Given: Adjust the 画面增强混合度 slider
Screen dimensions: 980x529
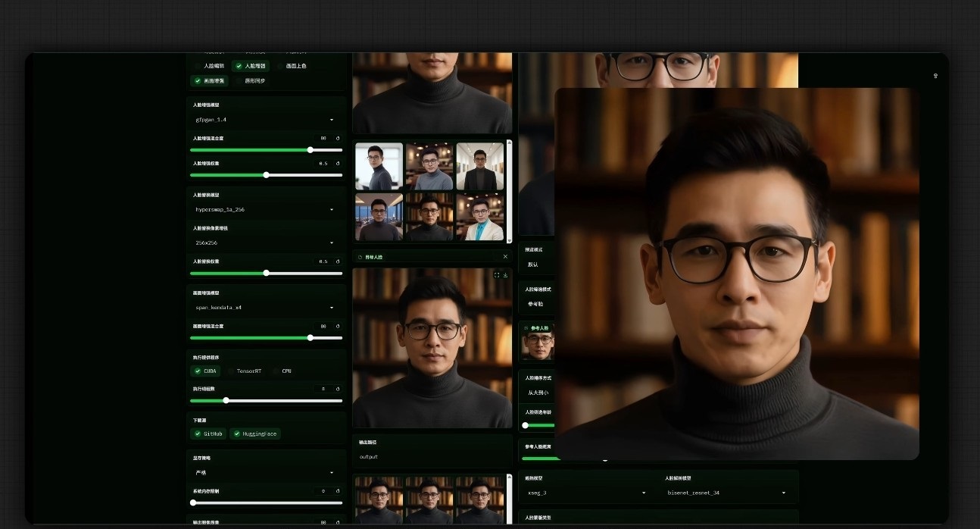Looking at the screenshot, I should click(266, 337).
